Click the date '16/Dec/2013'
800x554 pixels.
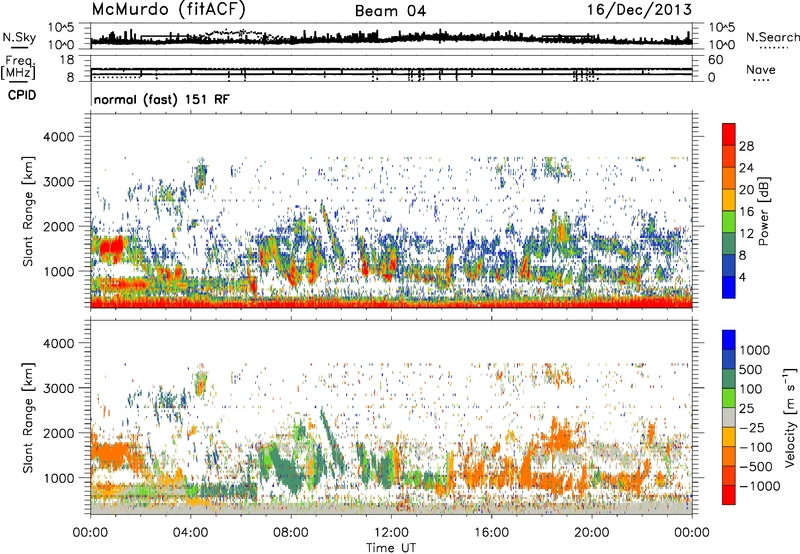[x=639, y=10]
